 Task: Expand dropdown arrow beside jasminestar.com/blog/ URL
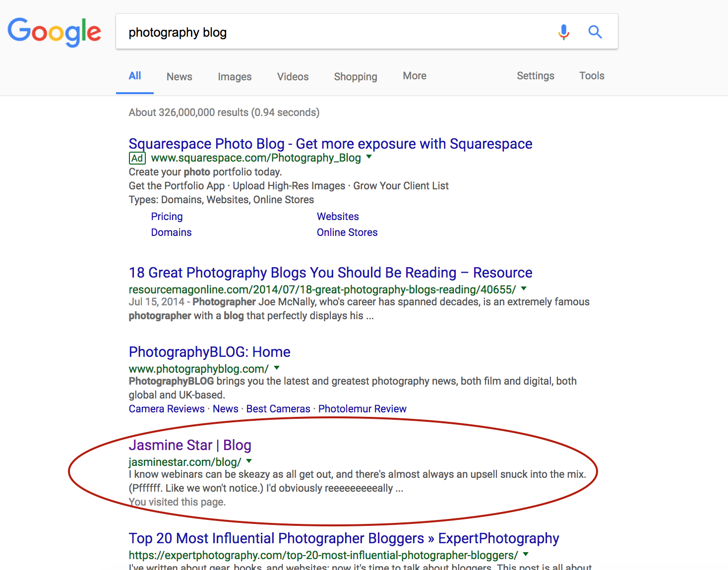click(x=249, y=461)
